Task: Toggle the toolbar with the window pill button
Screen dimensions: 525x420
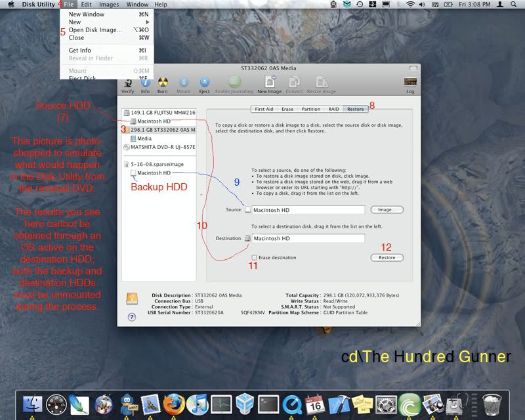Action: pos(413,68)
